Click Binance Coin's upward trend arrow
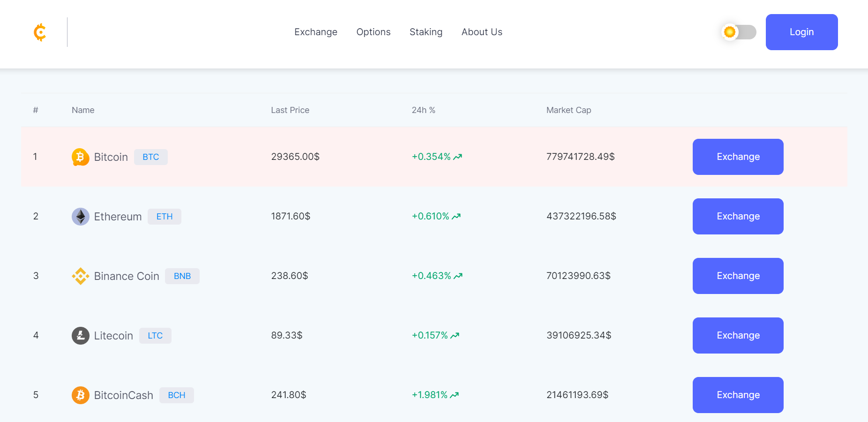The image size is (868, 422). pyautogui.click(x=458, y=276)
